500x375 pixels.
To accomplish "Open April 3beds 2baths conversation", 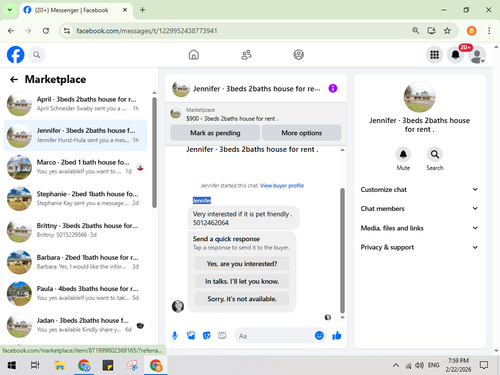I will (75, 104).
